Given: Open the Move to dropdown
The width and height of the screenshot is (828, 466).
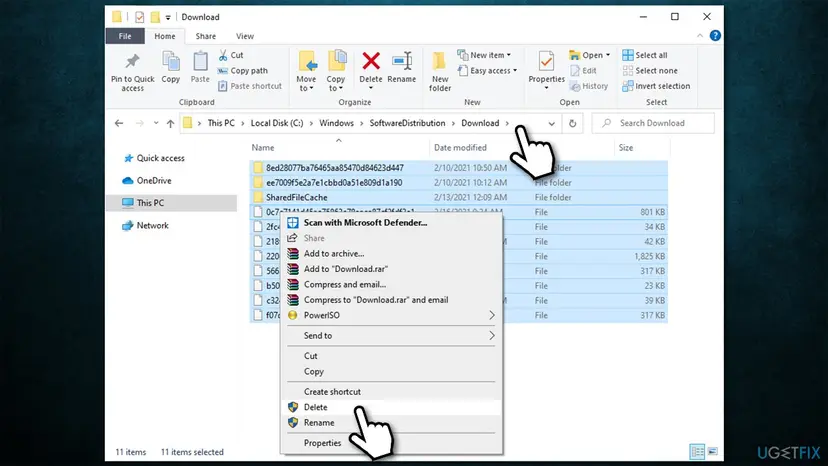Looking at the screenshot, I should pos(306,72).
